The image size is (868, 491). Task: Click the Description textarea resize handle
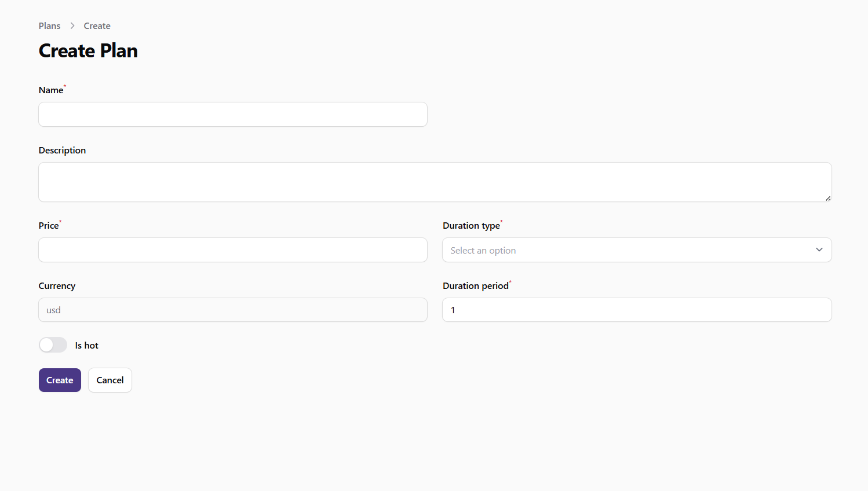pos(827,198)
